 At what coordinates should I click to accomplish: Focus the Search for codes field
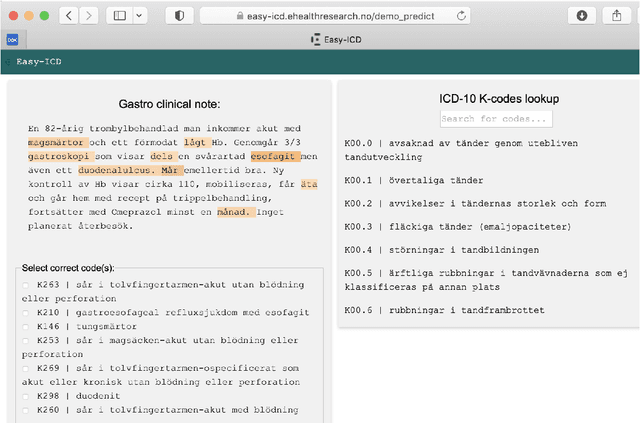point(495,119)
